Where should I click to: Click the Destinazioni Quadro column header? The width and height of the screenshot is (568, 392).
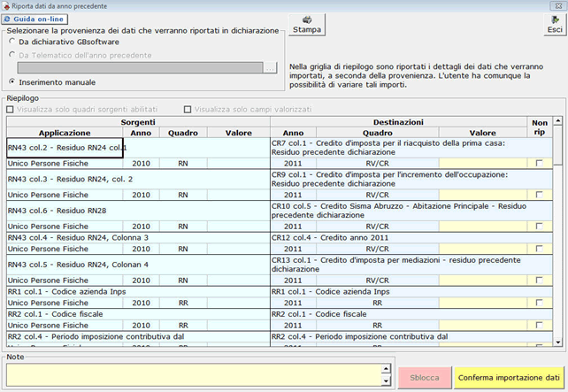pos(378,133)
